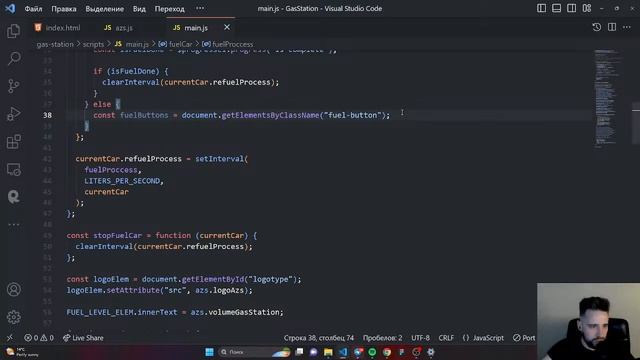
Task: Open the Explorer view in activity bar
Action: 13,31
